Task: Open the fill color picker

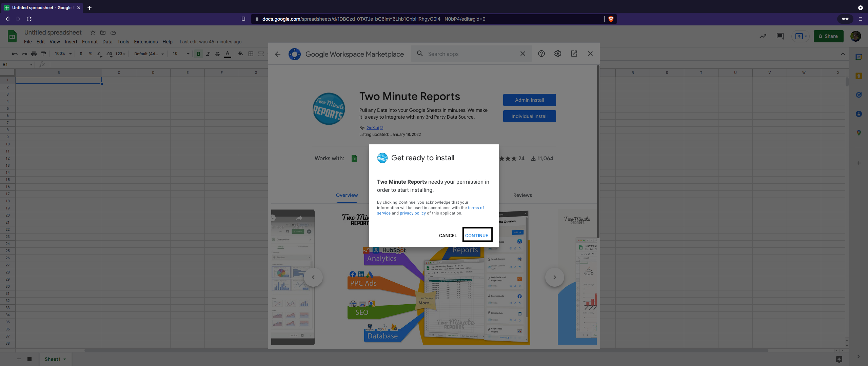Action: tap(240, 54)
